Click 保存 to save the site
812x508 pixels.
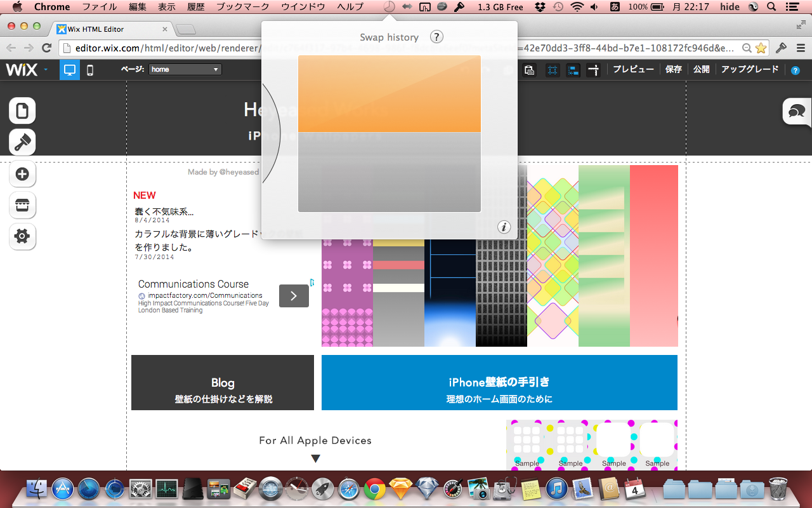(x=674, y=69)
